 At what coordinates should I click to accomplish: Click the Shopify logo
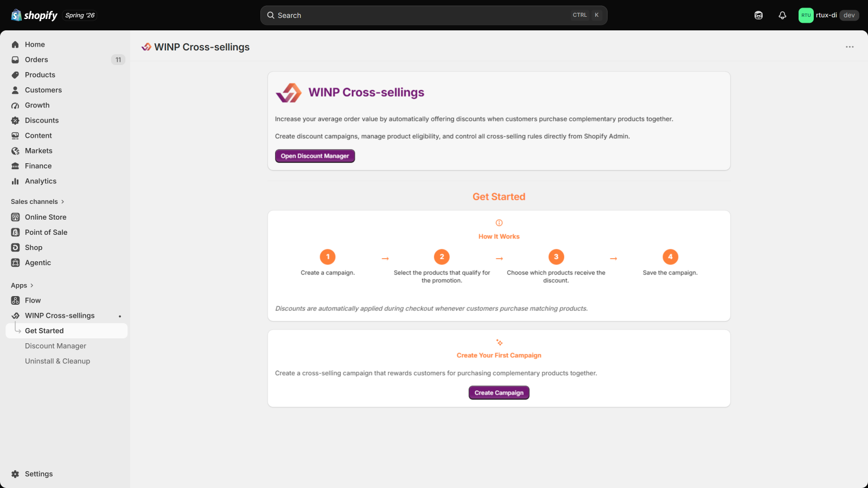(34, 15)
